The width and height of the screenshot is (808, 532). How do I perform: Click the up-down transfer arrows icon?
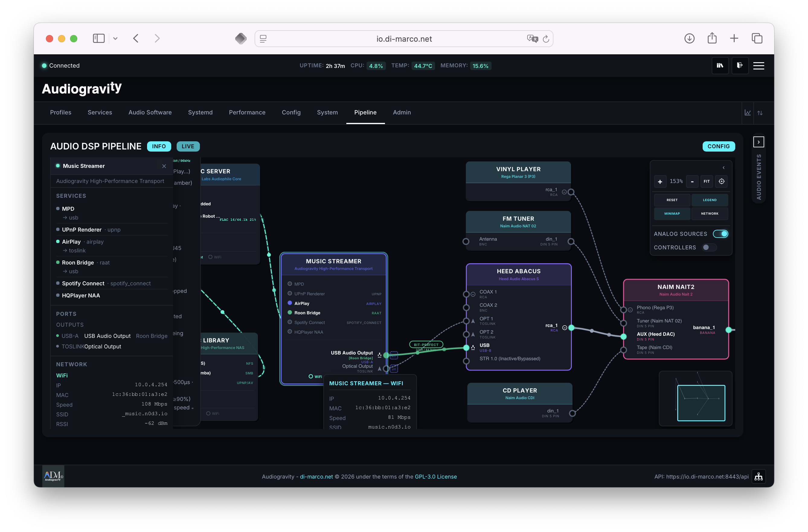[x=761, y=113]
